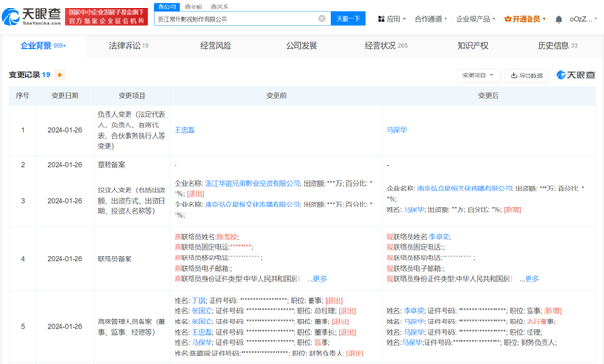
Task: Open the oOzZ user account dropdown
Action: point(583,19)
